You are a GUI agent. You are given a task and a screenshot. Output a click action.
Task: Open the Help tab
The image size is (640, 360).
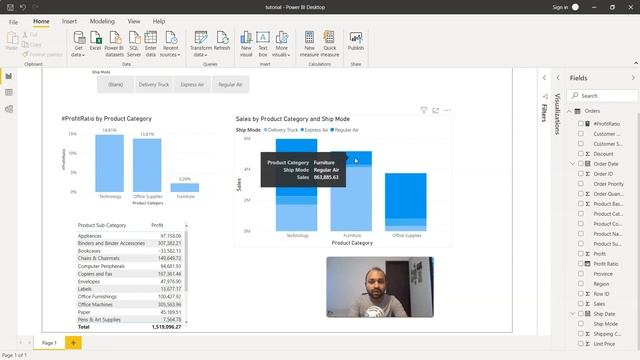coord(159,22)
